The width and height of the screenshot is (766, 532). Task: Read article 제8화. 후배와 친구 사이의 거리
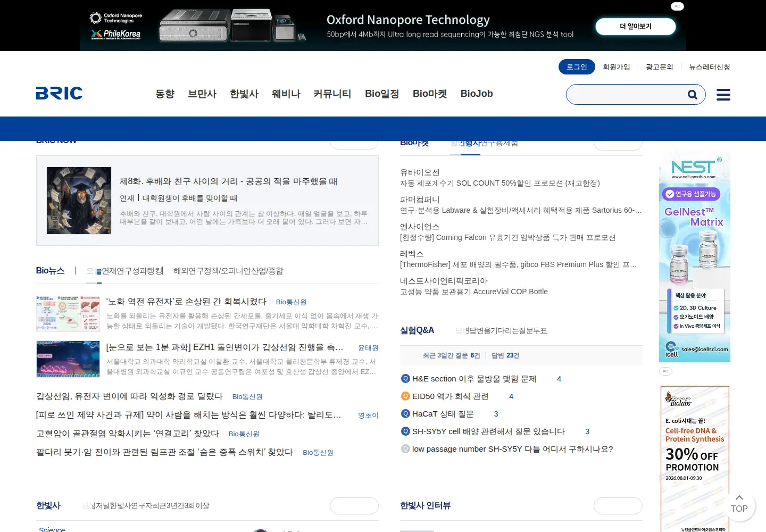[229, 181]
